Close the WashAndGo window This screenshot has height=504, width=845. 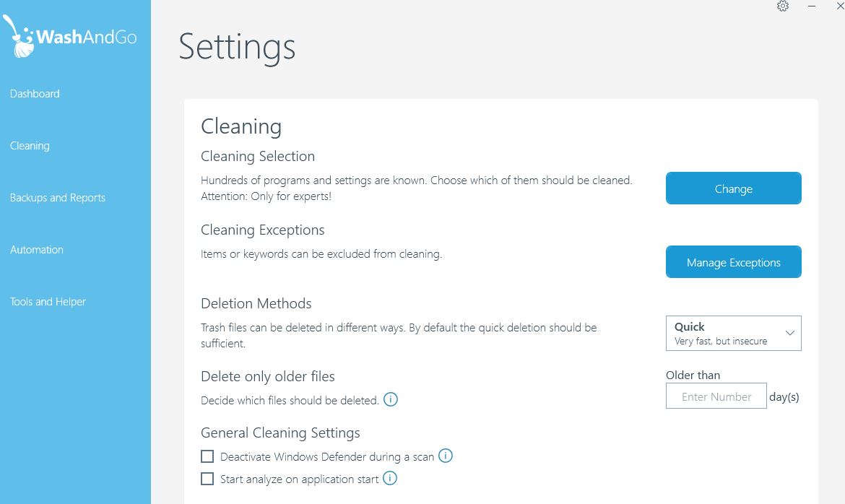840,6
